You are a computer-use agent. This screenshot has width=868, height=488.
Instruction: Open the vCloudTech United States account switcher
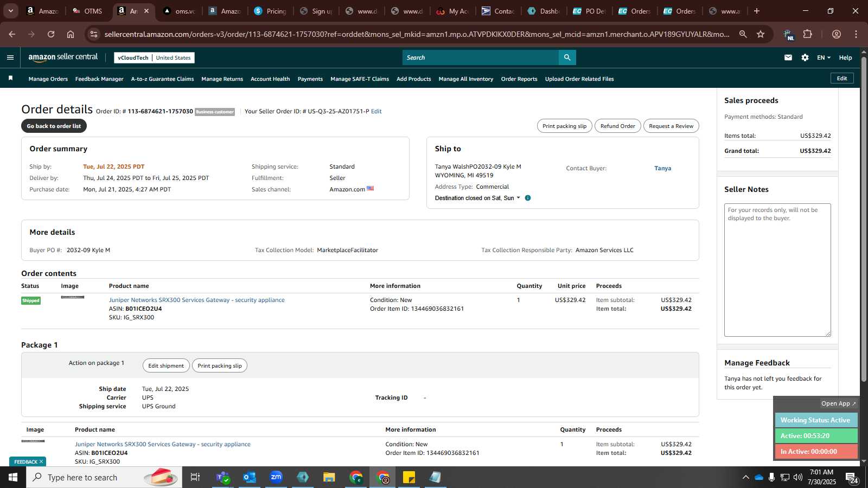pyautogui.click(x=154, y=57)
